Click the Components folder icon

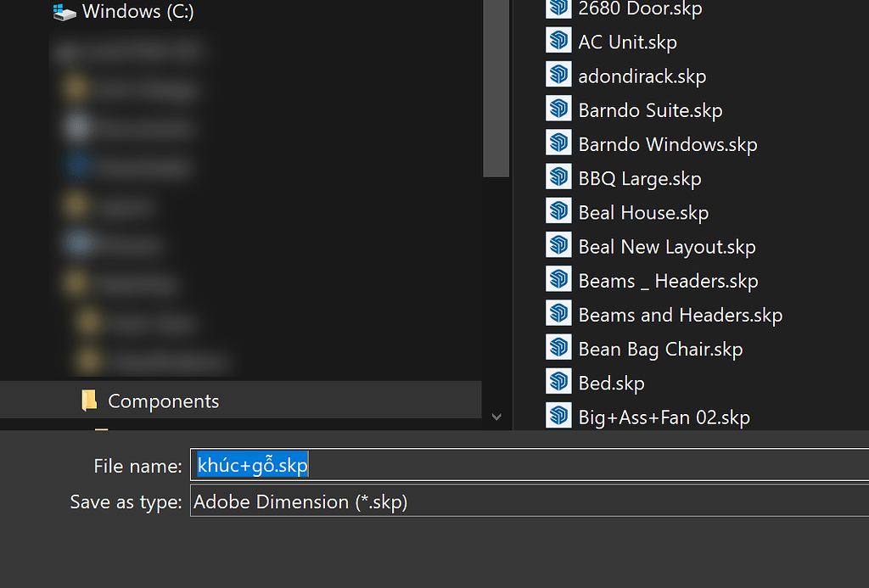[x=90, y=400]
